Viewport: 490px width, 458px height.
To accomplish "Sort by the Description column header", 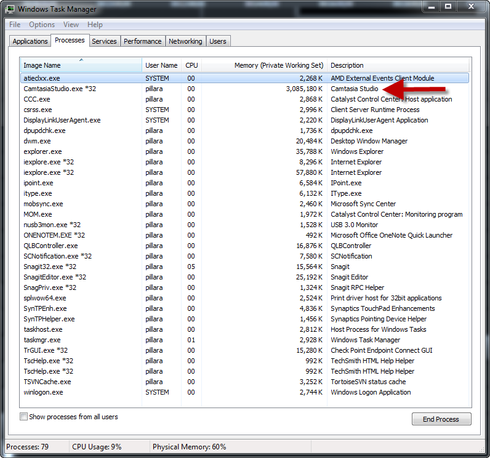I will (x=398, y=65).
